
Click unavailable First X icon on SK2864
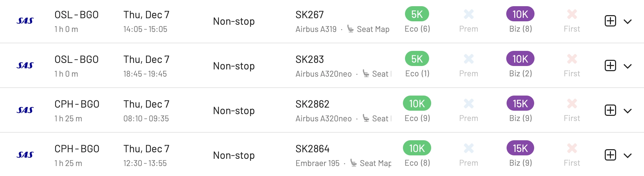572,148
